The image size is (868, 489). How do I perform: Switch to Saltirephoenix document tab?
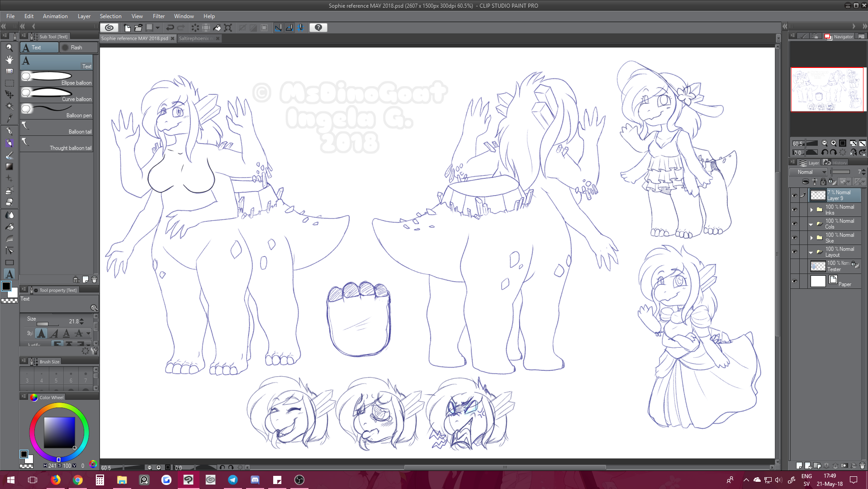196,38
